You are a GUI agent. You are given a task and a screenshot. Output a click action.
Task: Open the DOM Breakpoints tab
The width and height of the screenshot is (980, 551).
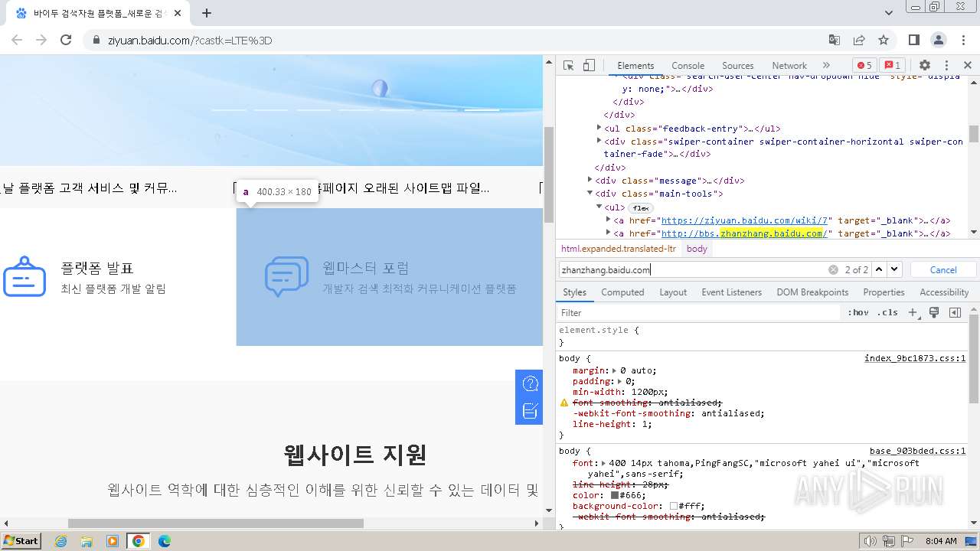[x=812, y=292]
